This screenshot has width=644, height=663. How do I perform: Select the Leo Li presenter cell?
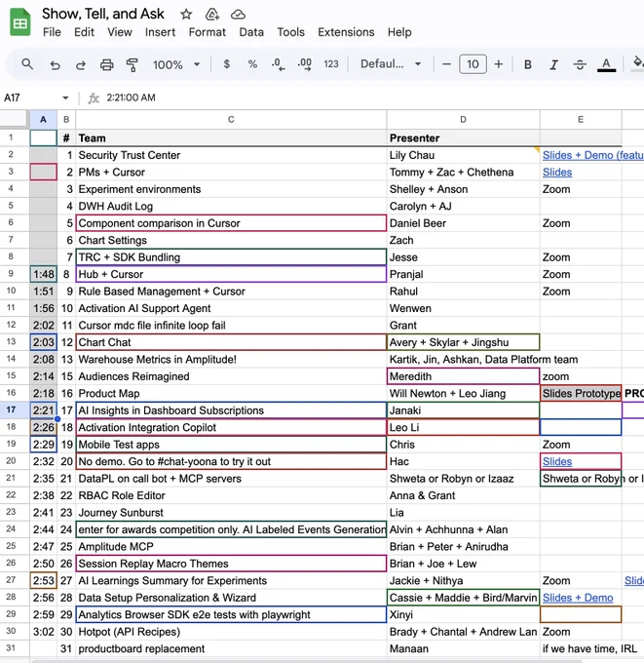pos(463,427)
